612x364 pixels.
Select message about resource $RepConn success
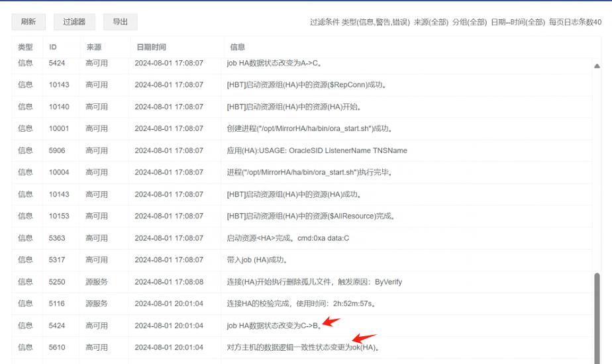click(x=307, y=85)
